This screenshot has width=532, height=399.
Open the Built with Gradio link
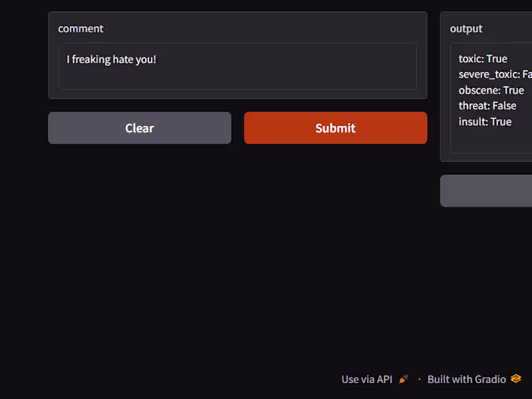click(467, 379)
